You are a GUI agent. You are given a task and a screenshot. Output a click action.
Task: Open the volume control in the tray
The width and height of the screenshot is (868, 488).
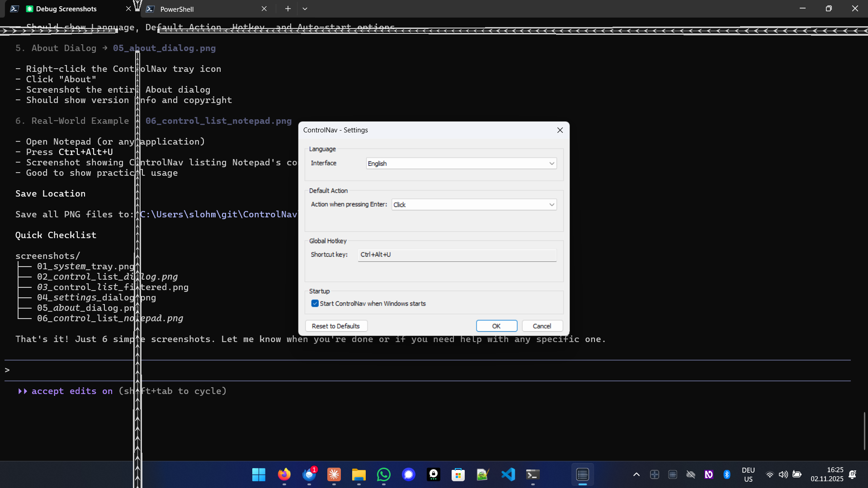tap(783, 474)
